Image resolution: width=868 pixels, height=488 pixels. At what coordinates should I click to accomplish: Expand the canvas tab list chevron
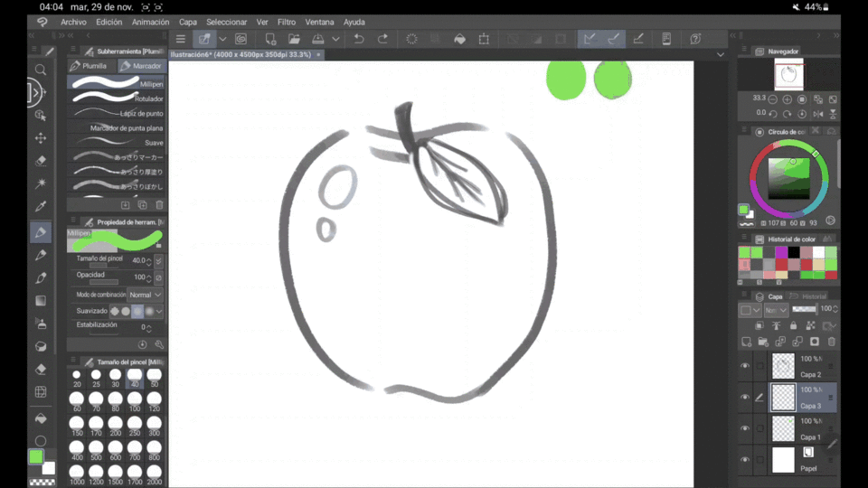click(x=721, y=55)
